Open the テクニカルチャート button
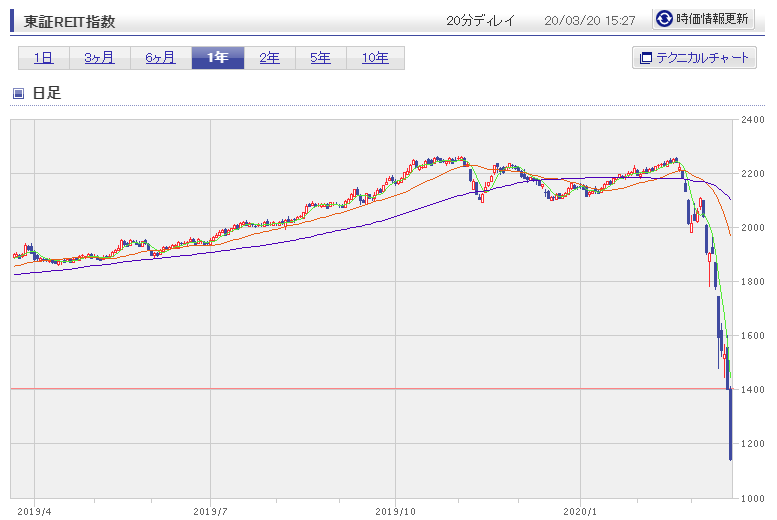777x520 pixels. coord(694,58)
